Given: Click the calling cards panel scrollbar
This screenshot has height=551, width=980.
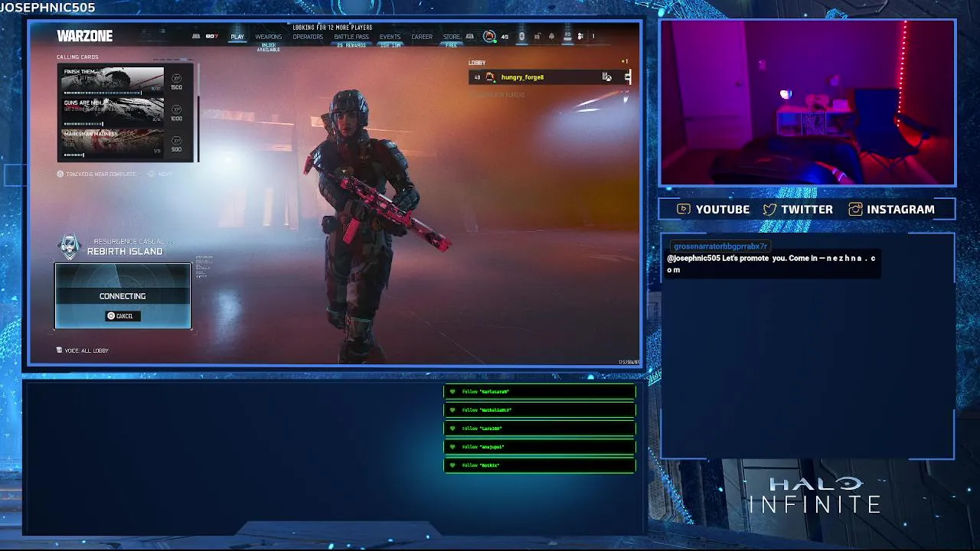Looking at the screenshot, I should pos(198,112).
